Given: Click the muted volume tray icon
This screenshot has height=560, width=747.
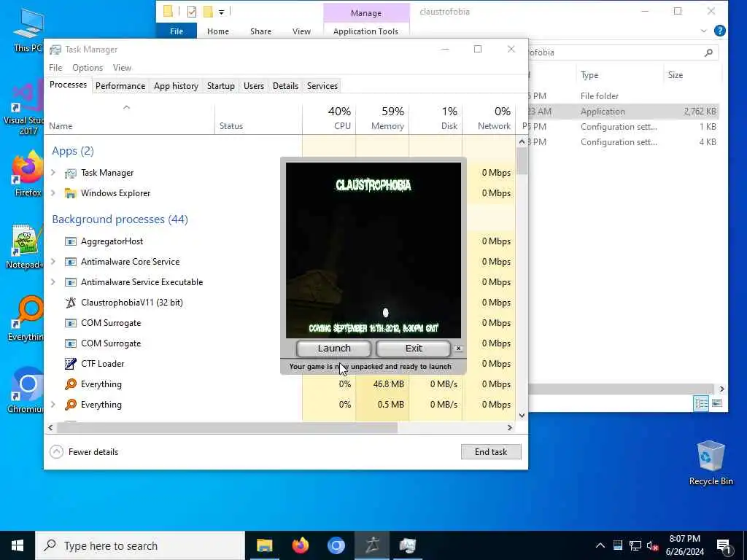Looking at the screenshot, I should pos(652,545).
